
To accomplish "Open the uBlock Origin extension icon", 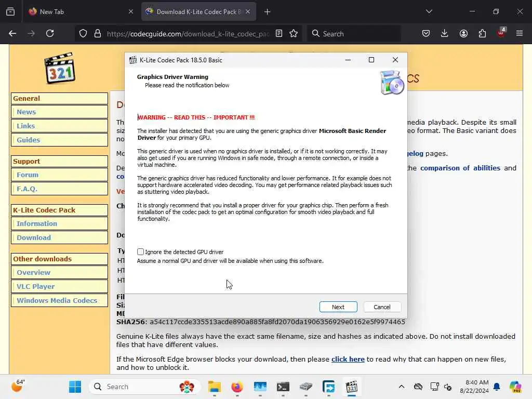I will 501,33.
